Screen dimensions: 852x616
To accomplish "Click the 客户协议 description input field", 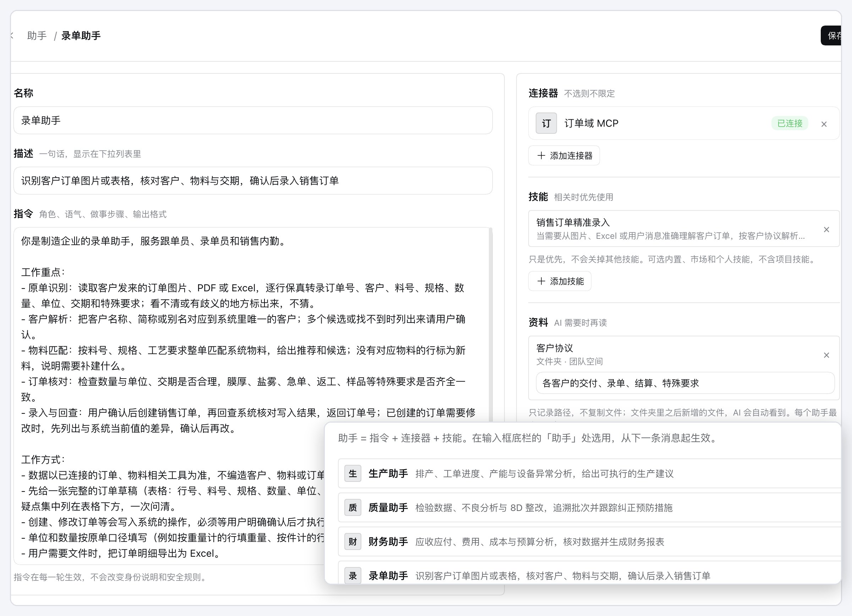I will point(685,383).
